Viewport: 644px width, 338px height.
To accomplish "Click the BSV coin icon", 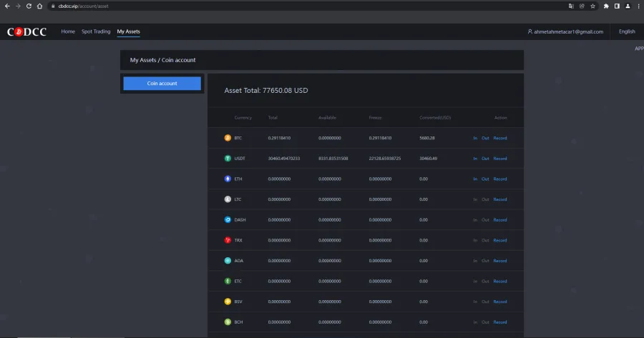I will [228, 302].
